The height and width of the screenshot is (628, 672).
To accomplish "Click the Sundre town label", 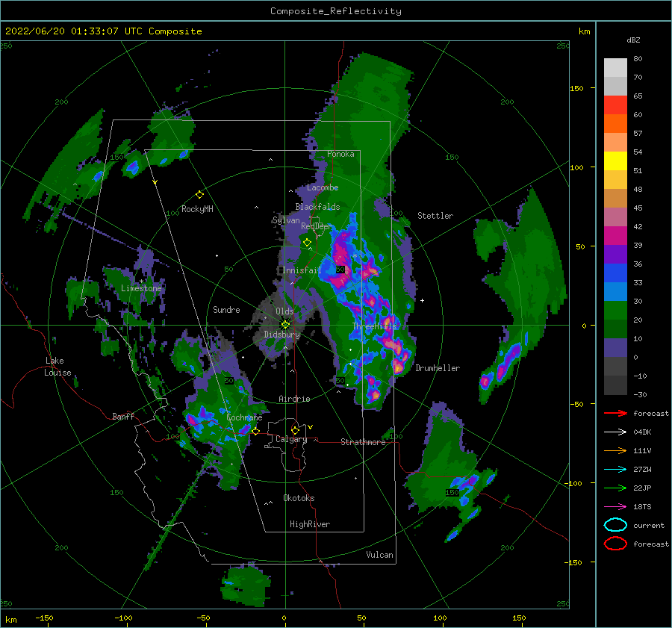I will pos(226,309).
